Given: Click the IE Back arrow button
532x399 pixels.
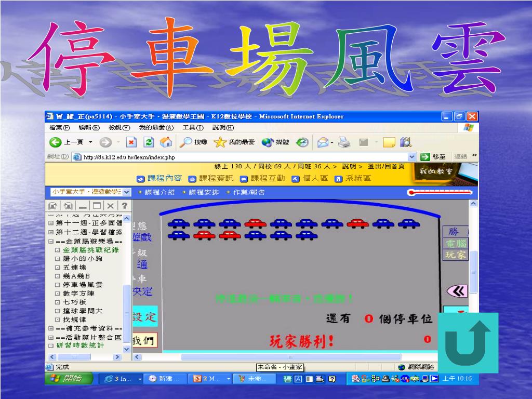Looking at the screenshot, I should pos(55,142).
